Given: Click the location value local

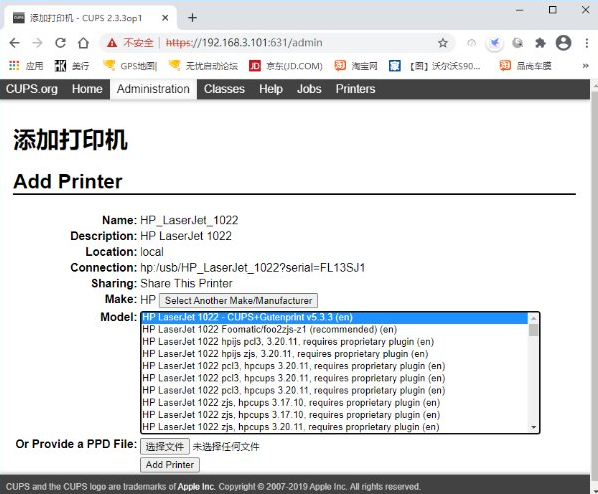Looking at the screenshot, I should coord(152,252).
